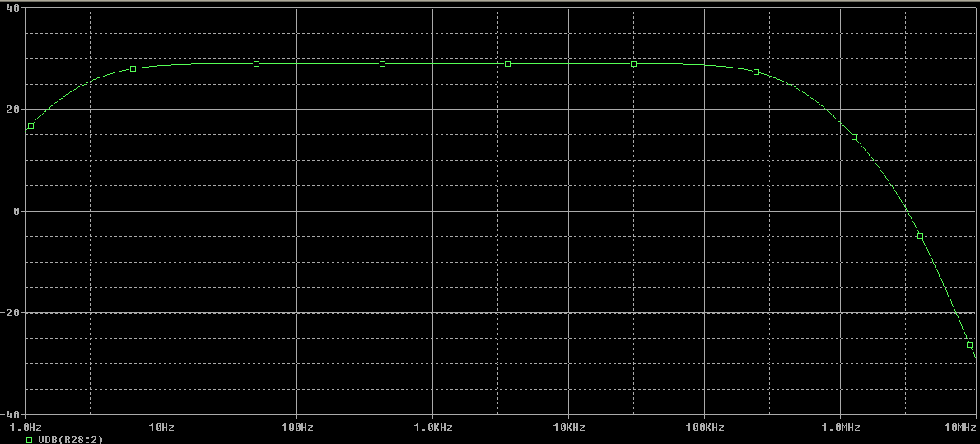980x444 pixels.
Task: Click the 1.0KHz frequency axis label
Action: (x=432, y=428)
